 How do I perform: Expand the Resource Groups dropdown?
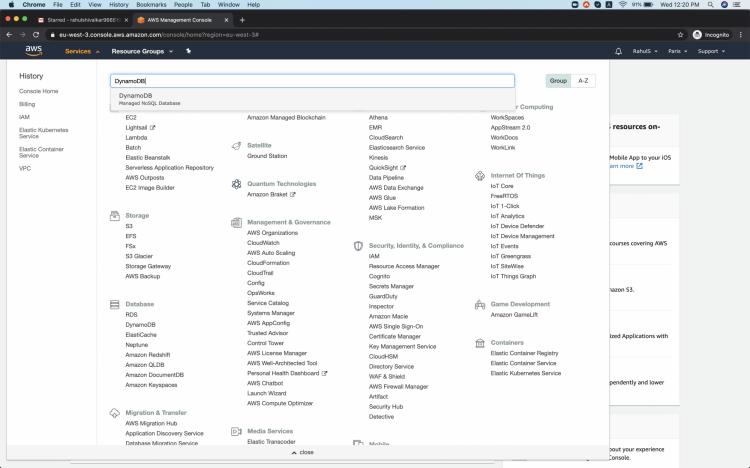click(140, 51)
